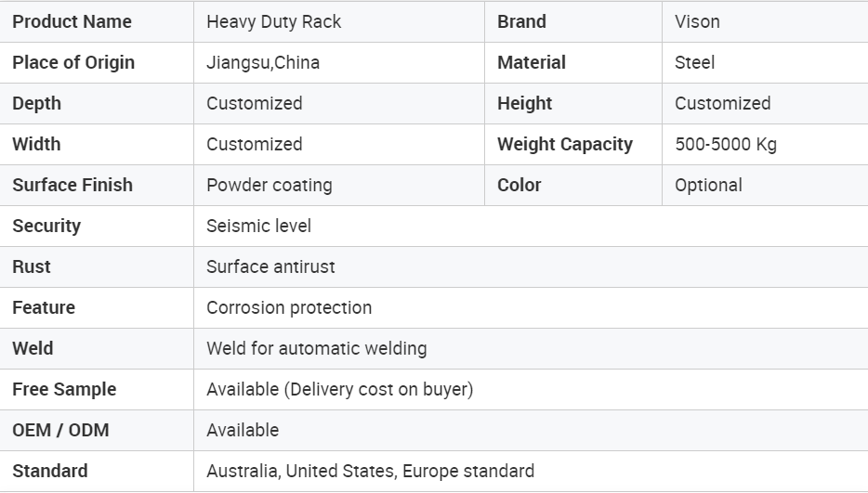The height and width of the screenshot is (493, 868).
Task: Click 'Available (Delivery cost on buyer)' text
Action: point(340,390)
